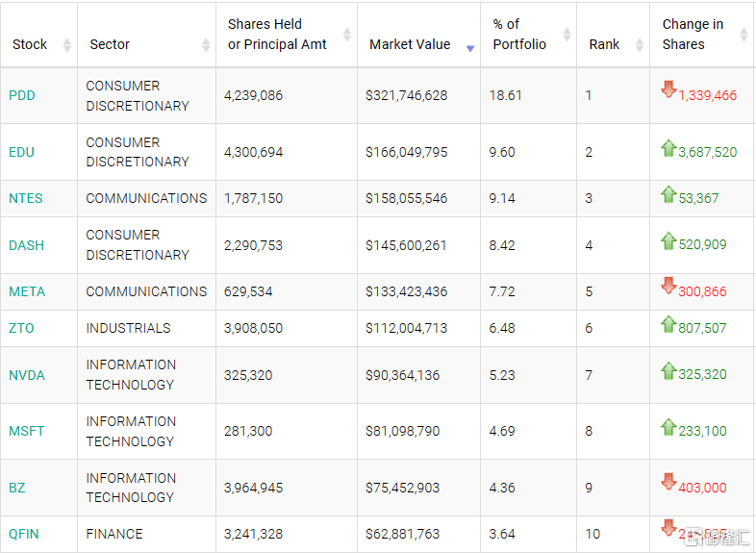
Task: Open the NVDA stock link
Action: 27,375
